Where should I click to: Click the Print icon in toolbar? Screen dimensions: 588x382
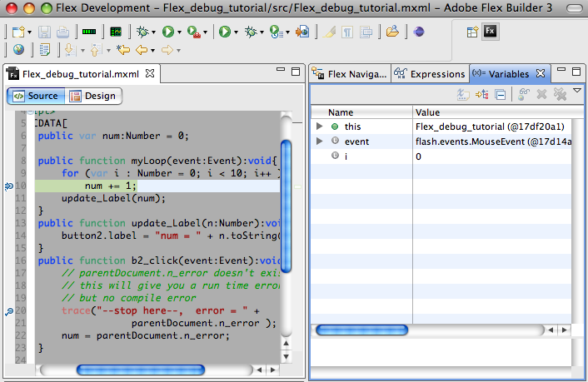point(63,32)
